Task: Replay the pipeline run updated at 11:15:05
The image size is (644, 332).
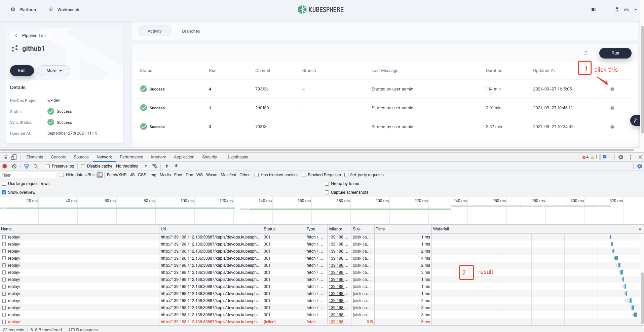Action: click(612, 89)
